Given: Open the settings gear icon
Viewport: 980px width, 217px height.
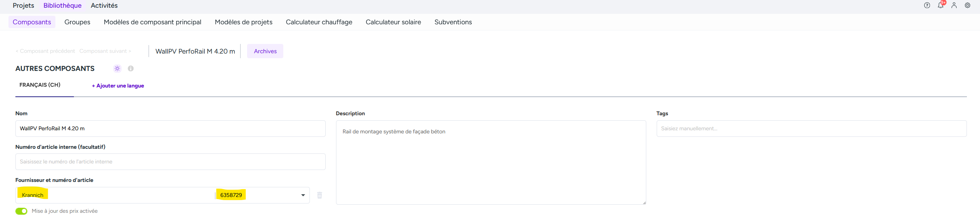Looking at the screenshot, I should pyautogui.click(x=967, y=5).
